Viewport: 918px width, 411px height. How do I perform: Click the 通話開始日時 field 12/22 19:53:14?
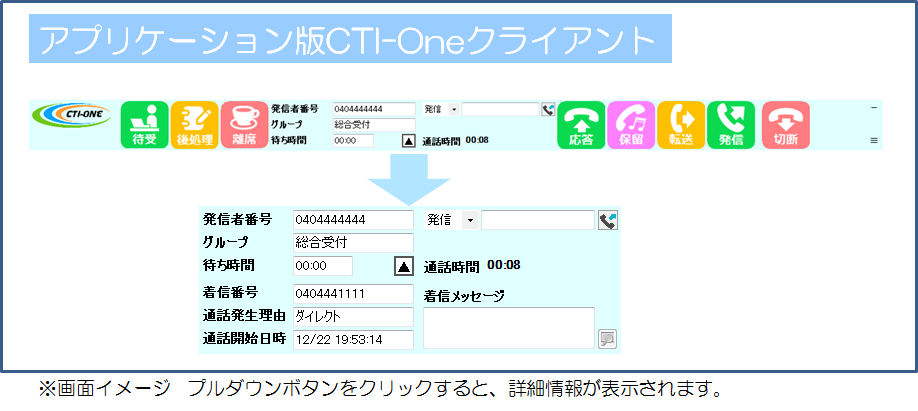[353, 340]
